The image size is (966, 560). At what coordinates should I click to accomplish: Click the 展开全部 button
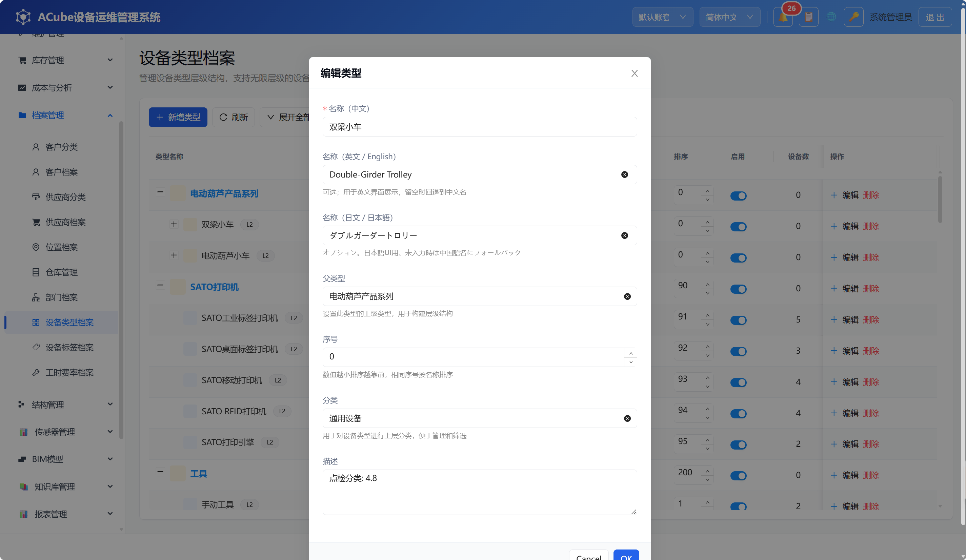point(284,117)
